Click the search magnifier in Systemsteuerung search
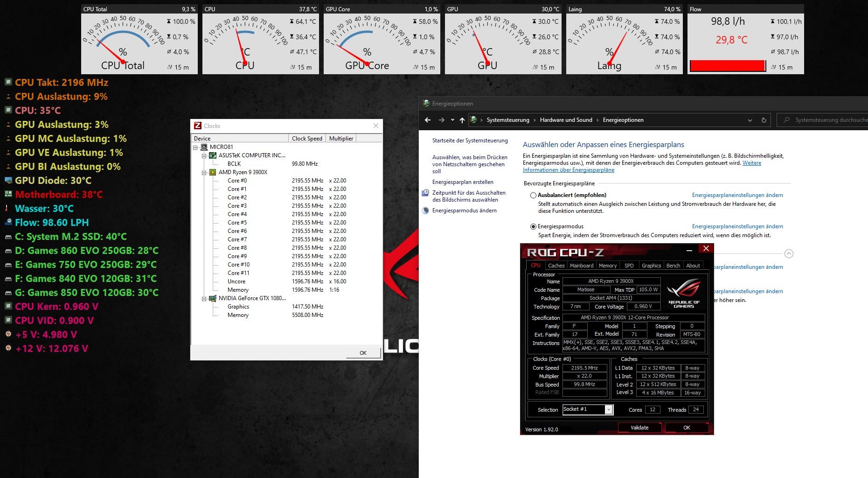The image size is (868, 478). (x=786, y=120)
